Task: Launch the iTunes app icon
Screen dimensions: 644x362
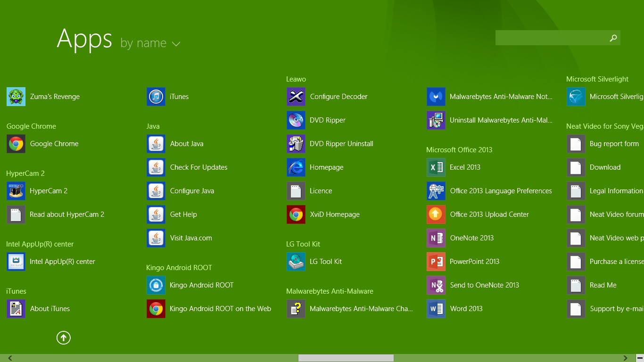Action: pyautogui.click(x=156, y=97)
